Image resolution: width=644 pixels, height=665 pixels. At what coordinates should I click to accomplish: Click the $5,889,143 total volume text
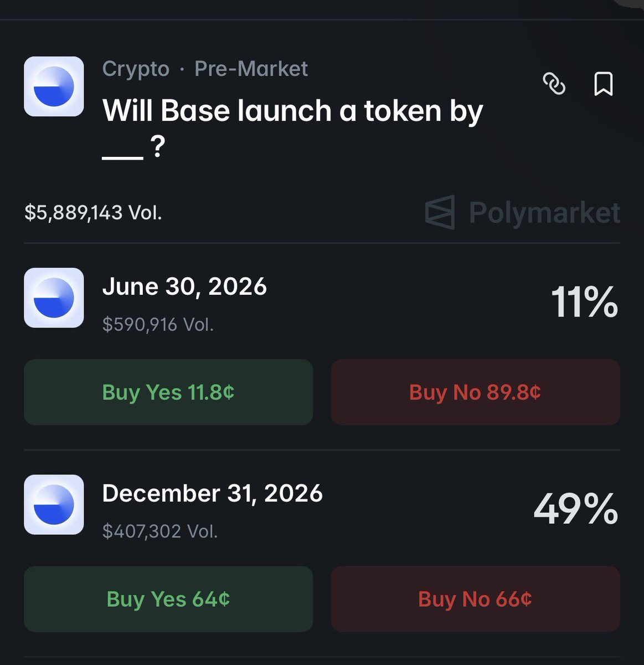pos(93,212)
